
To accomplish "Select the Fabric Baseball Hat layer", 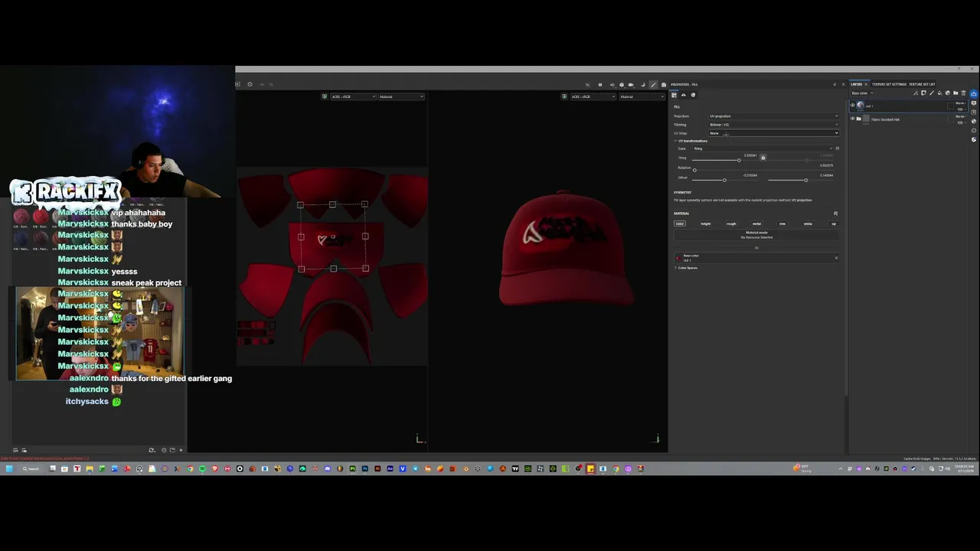I will click(885, 119).
